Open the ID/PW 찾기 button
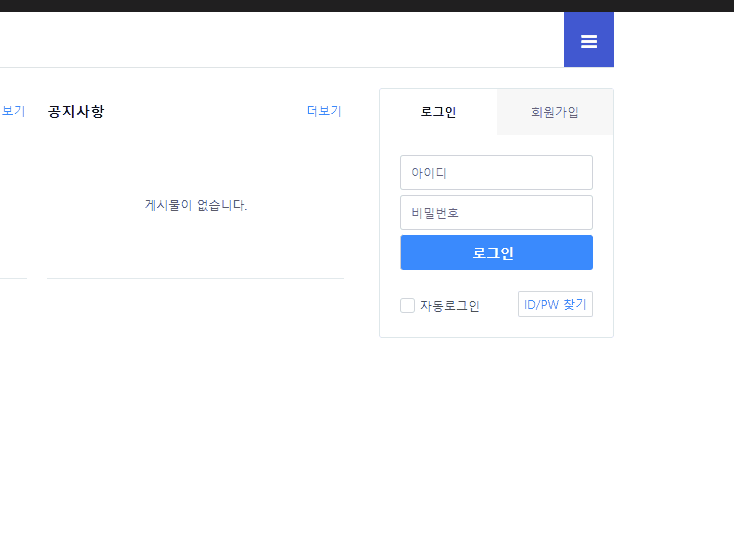This screenshot has height=534, width=734. pos(555,304)
